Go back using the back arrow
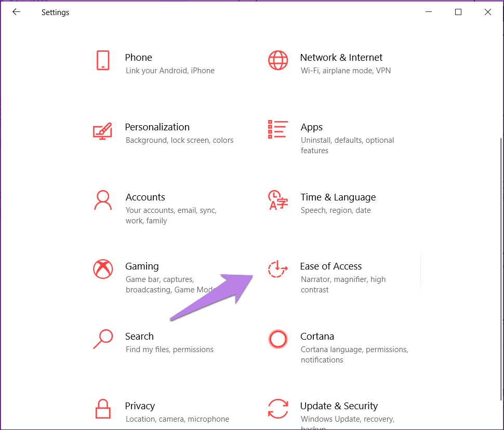Screen dimensions: 504x430 [16, 12]
